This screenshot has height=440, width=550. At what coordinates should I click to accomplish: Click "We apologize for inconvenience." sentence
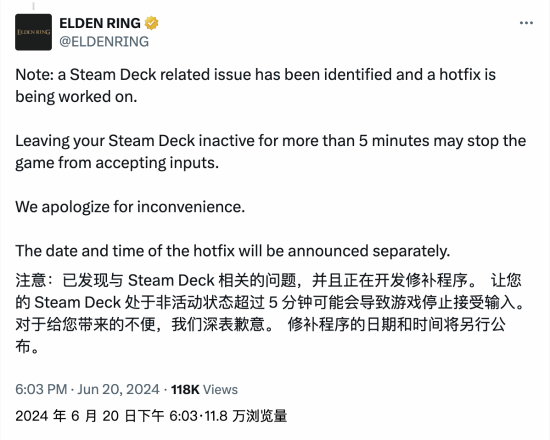point(130,207)
